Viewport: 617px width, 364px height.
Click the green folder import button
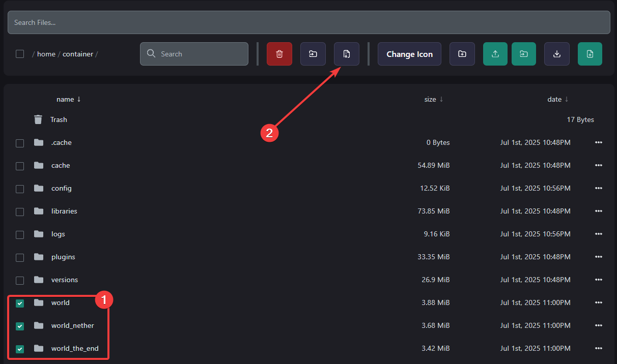[x=524, y=54]
